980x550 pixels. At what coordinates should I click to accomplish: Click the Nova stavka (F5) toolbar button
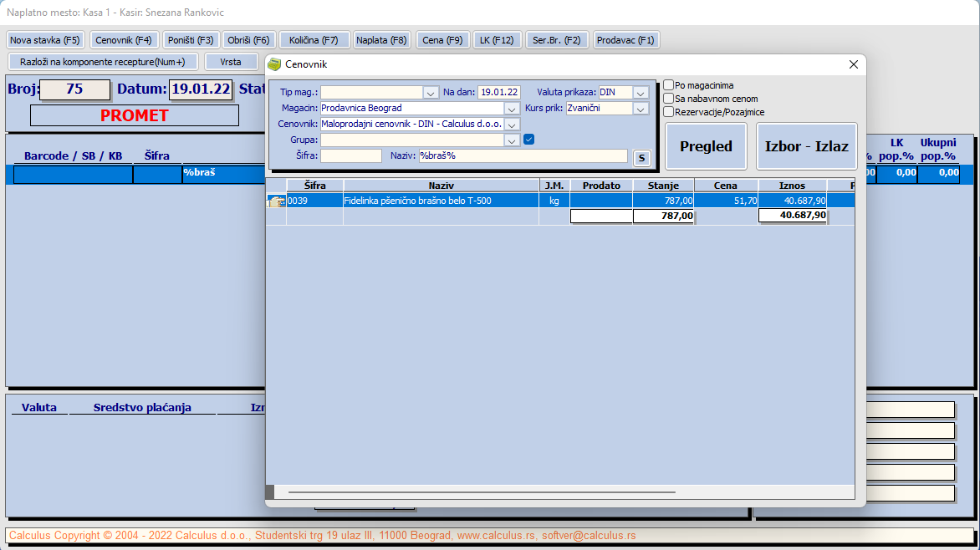pos(45,40)
